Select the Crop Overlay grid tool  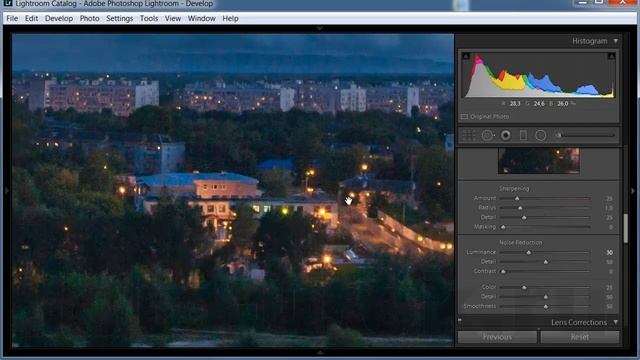[469, 135]
